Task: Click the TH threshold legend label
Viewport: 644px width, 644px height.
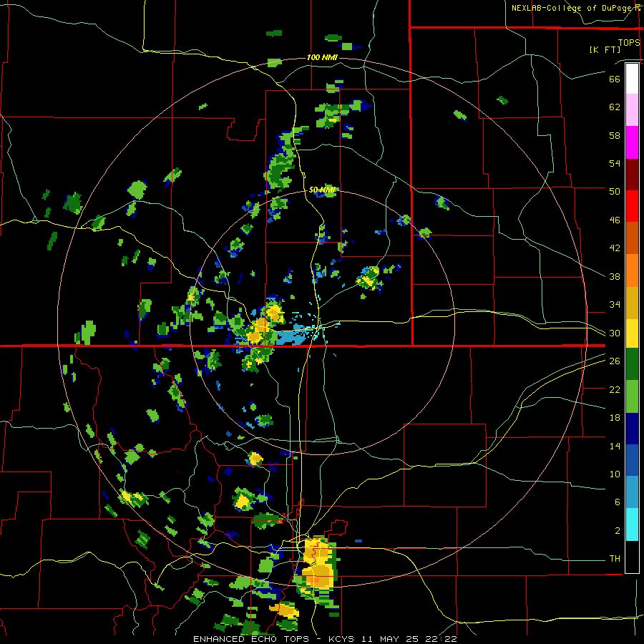Action: click(615, 559)
